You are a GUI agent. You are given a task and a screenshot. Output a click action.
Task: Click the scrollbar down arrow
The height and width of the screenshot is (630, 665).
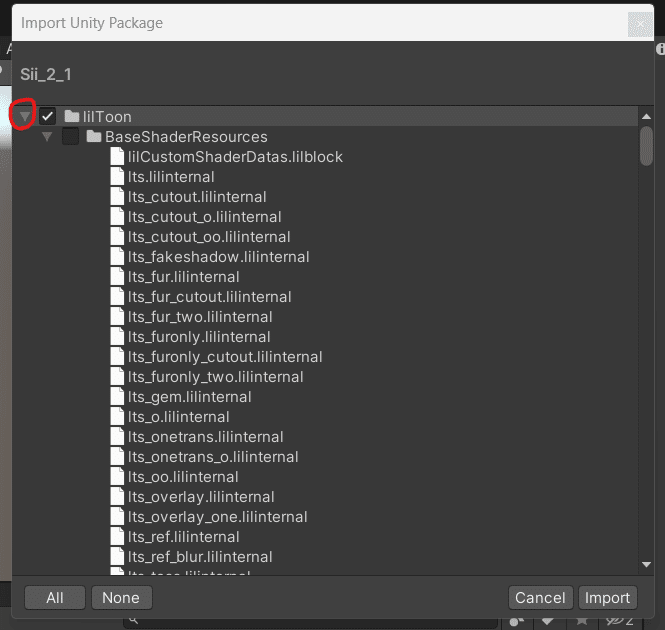[646, 564]
